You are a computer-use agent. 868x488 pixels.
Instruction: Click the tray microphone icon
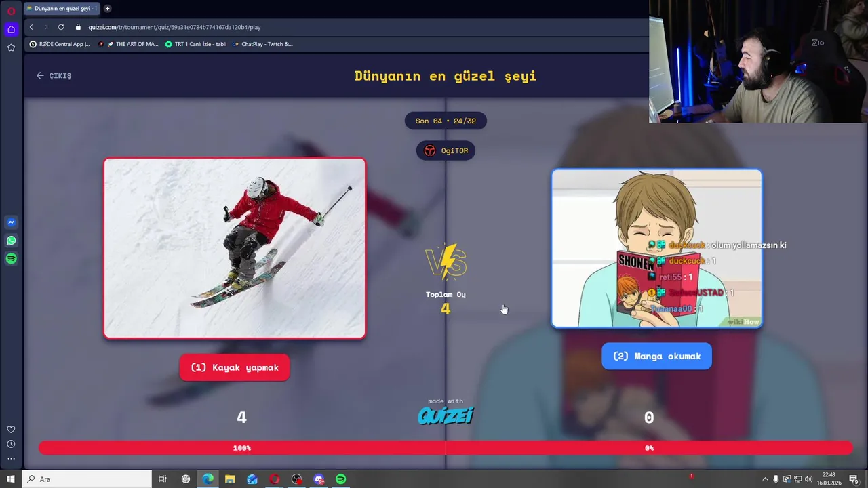click(x=776, y=479)
